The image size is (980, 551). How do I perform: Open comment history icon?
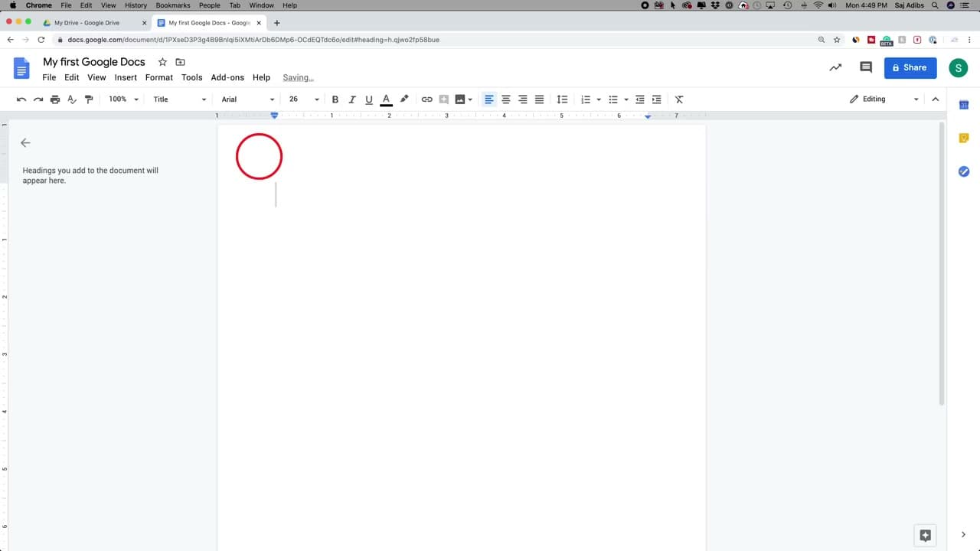coord(866,67)
